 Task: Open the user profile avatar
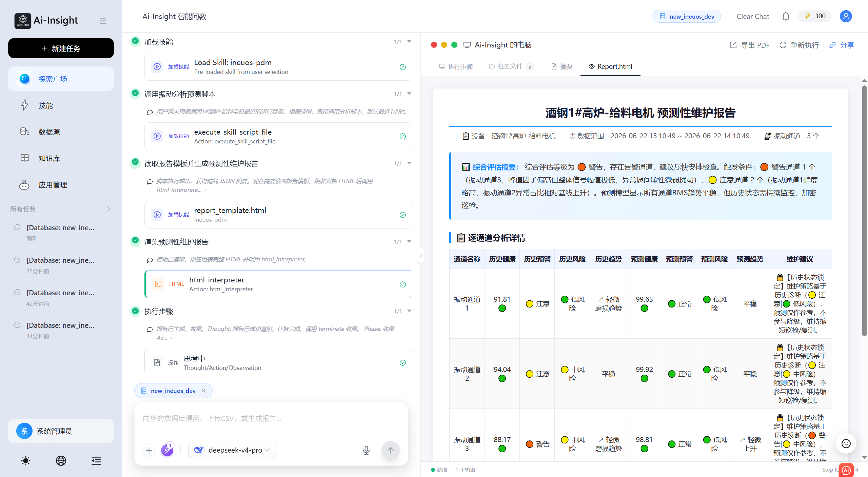[846, 16]
